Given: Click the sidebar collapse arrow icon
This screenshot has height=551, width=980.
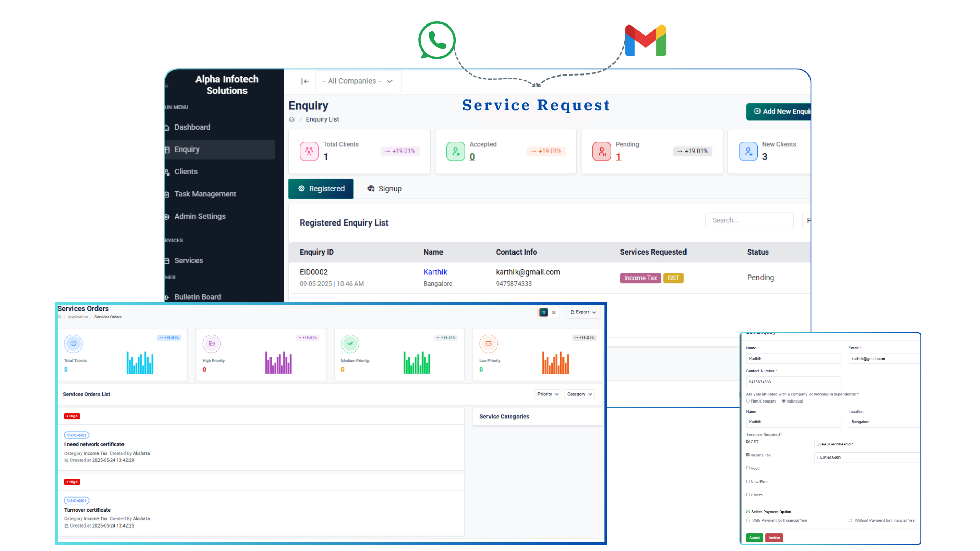Looking at the screenshot, I should click(305, 81).
